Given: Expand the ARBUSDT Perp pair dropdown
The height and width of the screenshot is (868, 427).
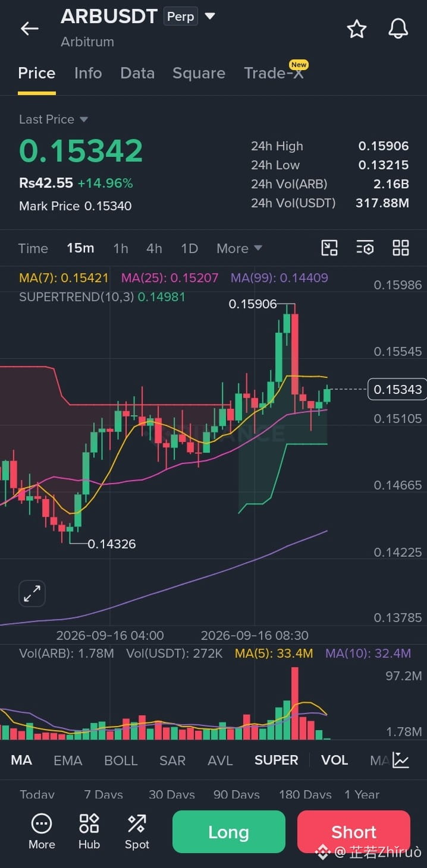Looking at the screenshot, I should point(210,16).
